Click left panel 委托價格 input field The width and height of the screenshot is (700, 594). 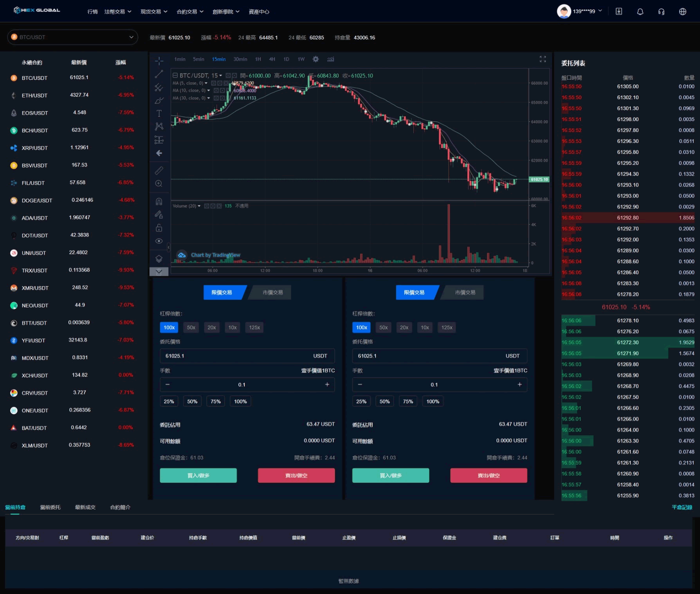coord(235,356)
